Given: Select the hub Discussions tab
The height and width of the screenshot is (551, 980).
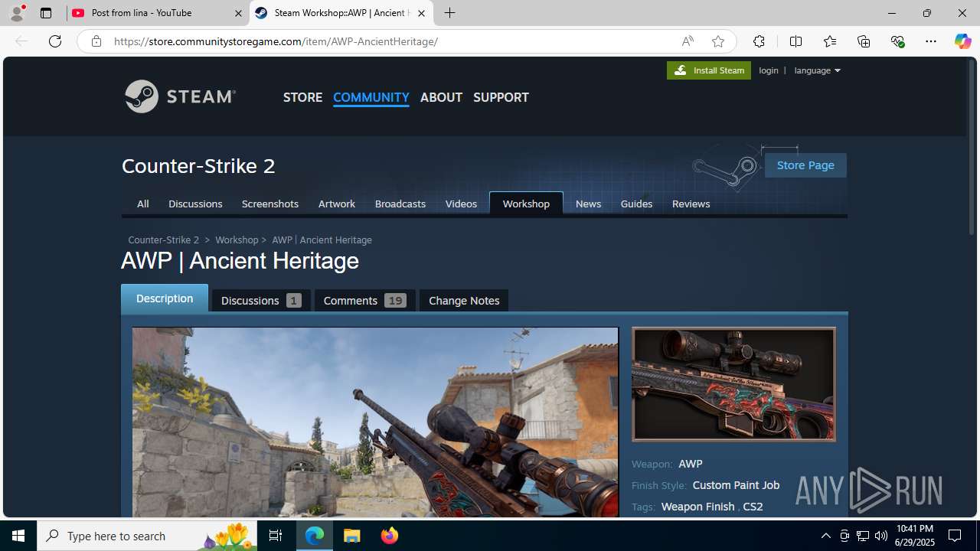Looking at the screenshot, I should [195, 204].
